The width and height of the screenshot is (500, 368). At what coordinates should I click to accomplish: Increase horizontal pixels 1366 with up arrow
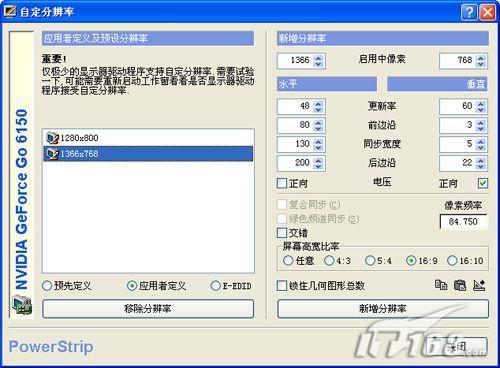[319, 58]
